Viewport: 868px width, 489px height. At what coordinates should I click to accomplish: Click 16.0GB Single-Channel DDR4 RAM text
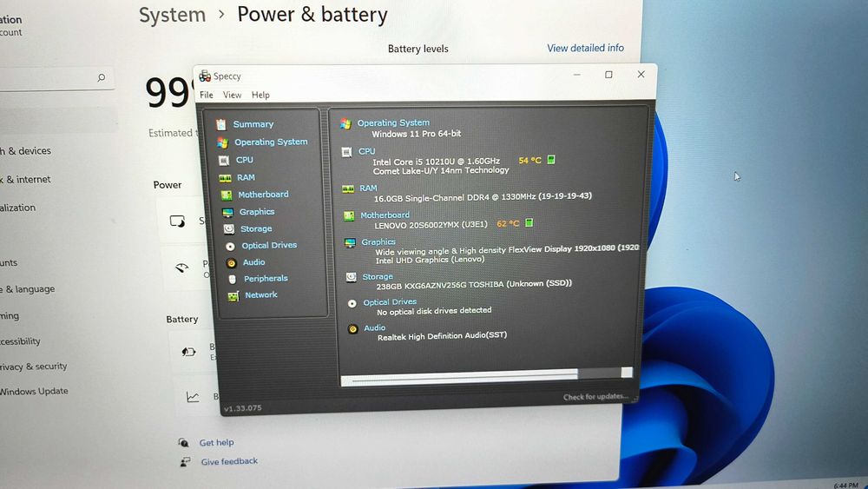pos(483,197)
